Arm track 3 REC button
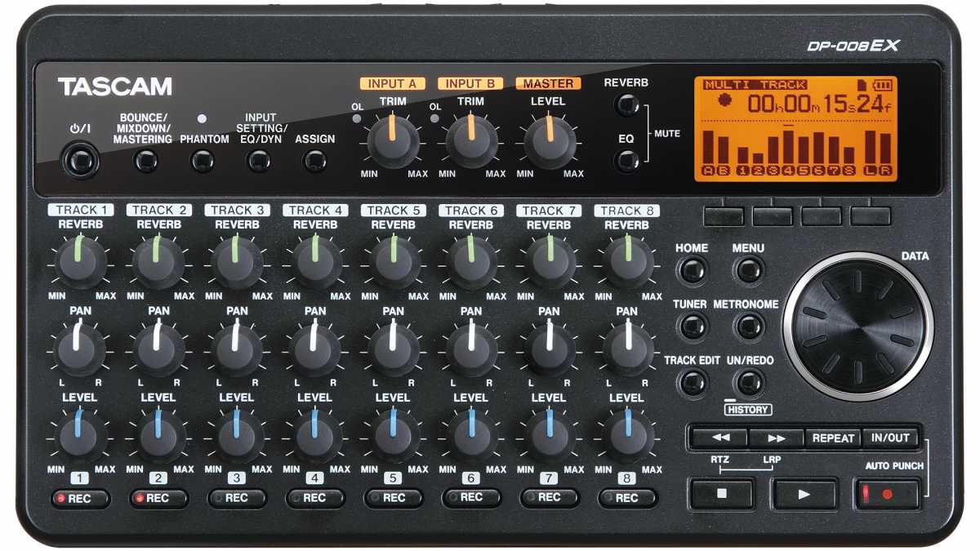Screen dimensions: 980x551 (x=237, y=498)
